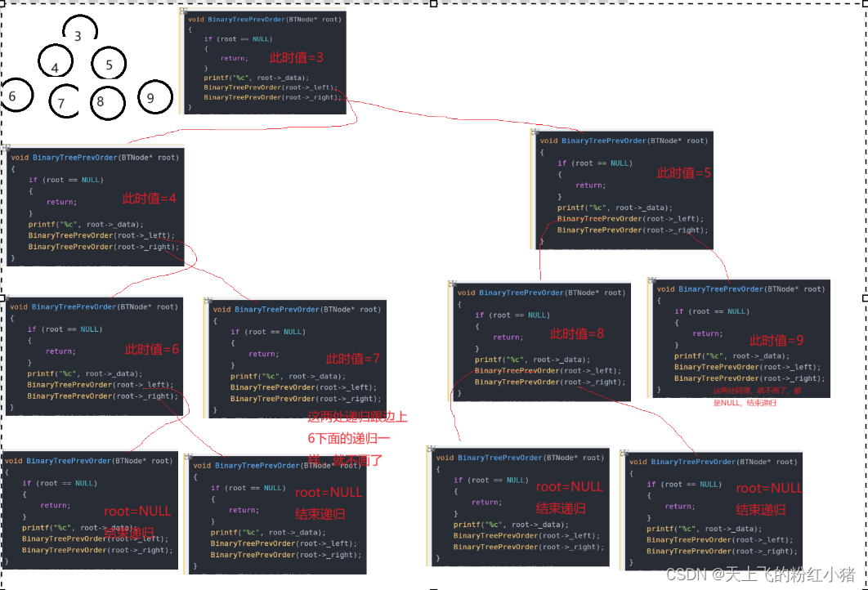Select the tree node circle numbered 7
This screenshot has width=868, height=590.
[65, 101]
